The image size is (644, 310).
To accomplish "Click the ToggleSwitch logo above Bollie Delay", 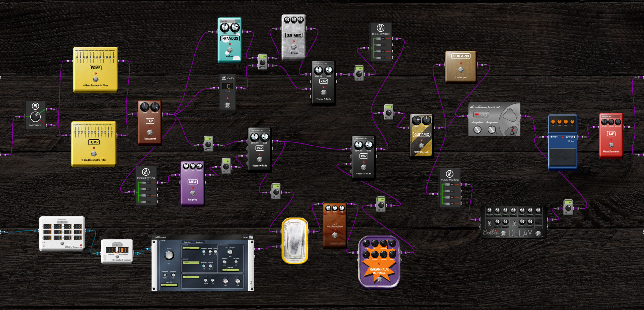I will coord(450,174).
